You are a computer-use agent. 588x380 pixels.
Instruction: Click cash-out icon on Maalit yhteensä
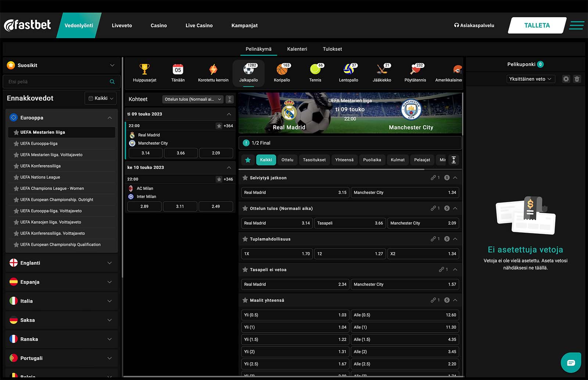pos(447,300)
